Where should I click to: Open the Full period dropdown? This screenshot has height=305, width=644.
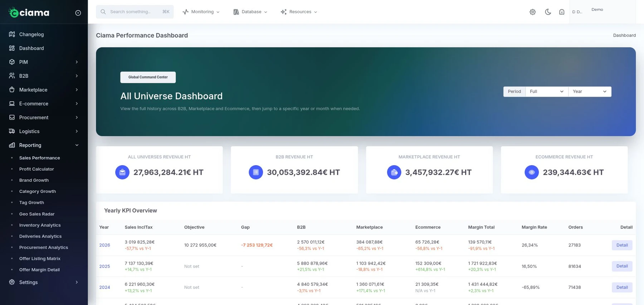pyautogui.click(x=547, y=92)
